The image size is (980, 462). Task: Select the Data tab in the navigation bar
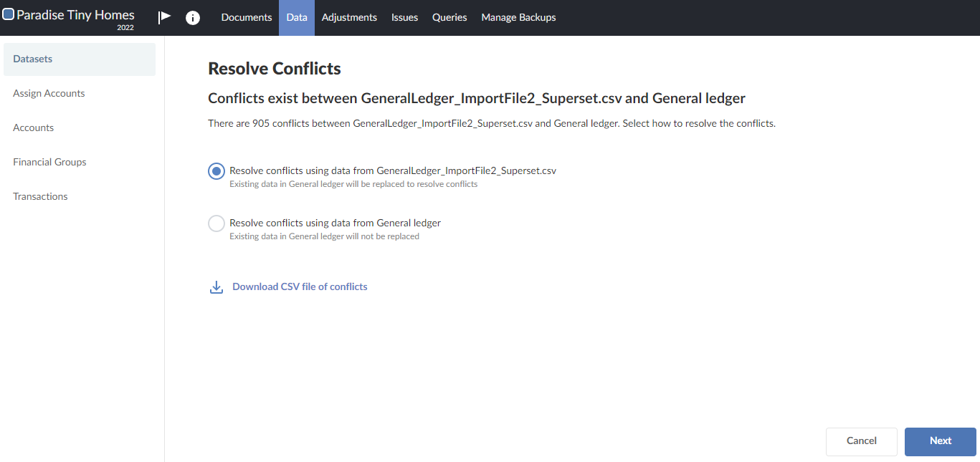point(296,17)
